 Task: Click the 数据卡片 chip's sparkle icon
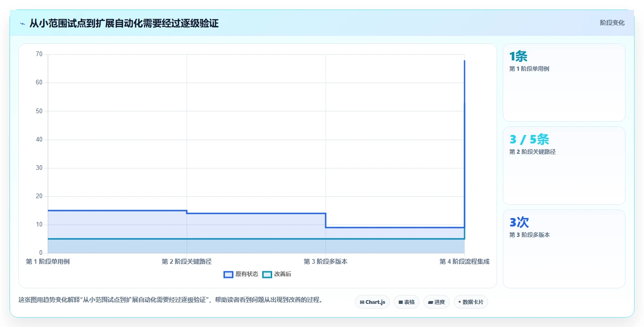(x=460, y=302)
